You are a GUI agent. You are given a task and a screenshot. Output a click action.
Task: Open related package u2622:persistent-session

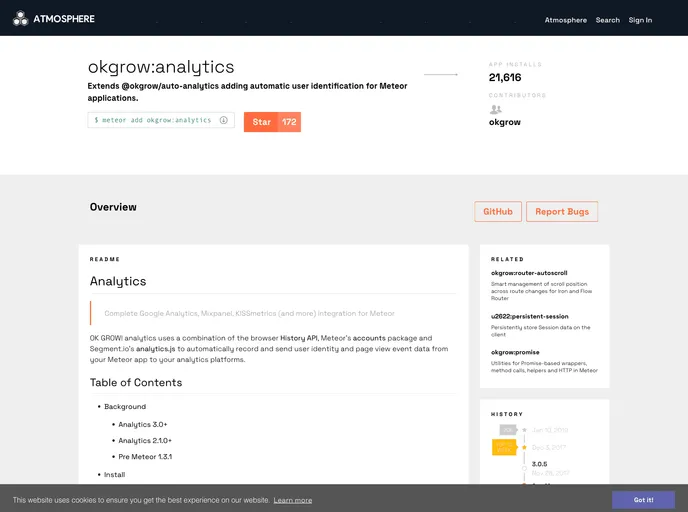[530, 316]
